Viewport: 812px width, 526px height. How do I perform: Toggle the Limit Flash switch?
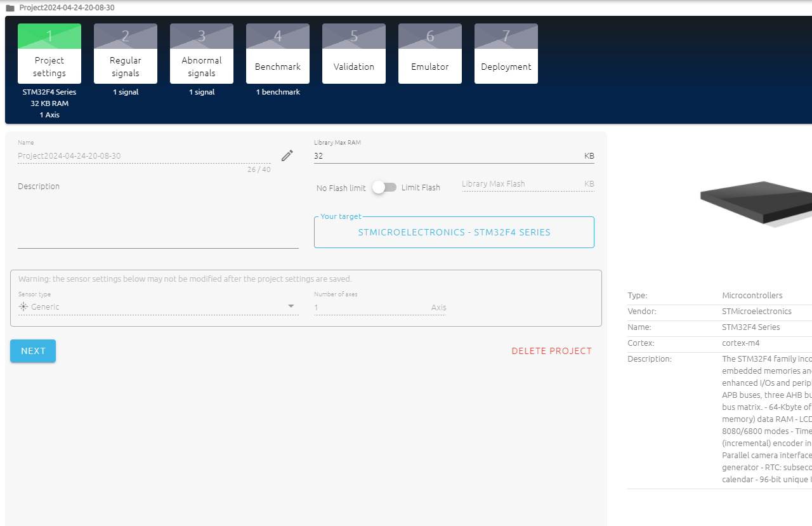pos(385,187)
